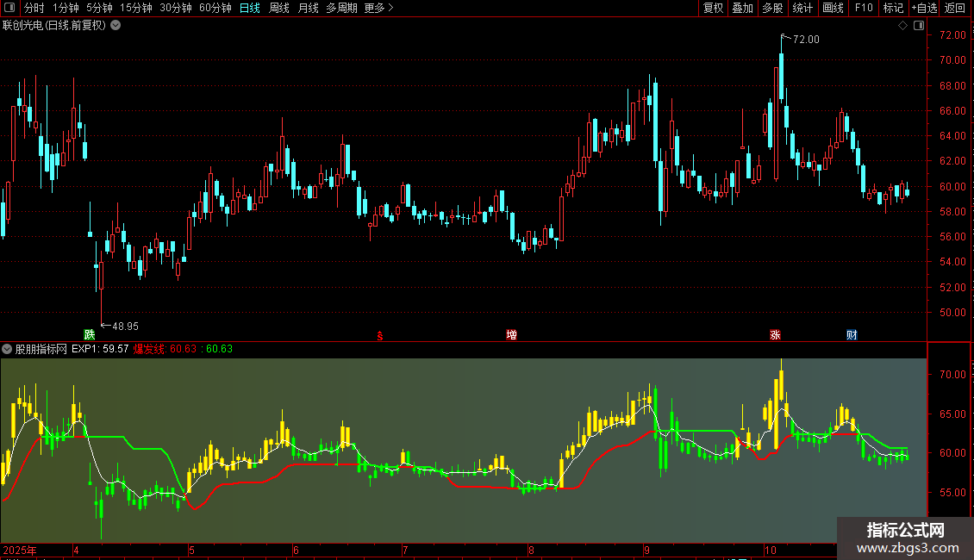The width and height of the screenshot is (974, 560).
Task: Expand the 更多 periods menu
Action: coord(379,8)
